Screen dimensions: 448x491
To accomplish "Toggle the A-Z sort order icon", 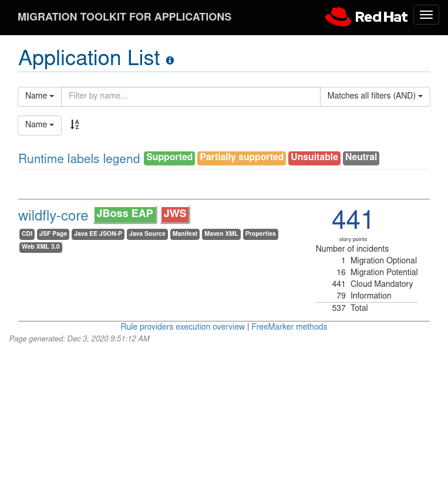I will coord(75,124).
